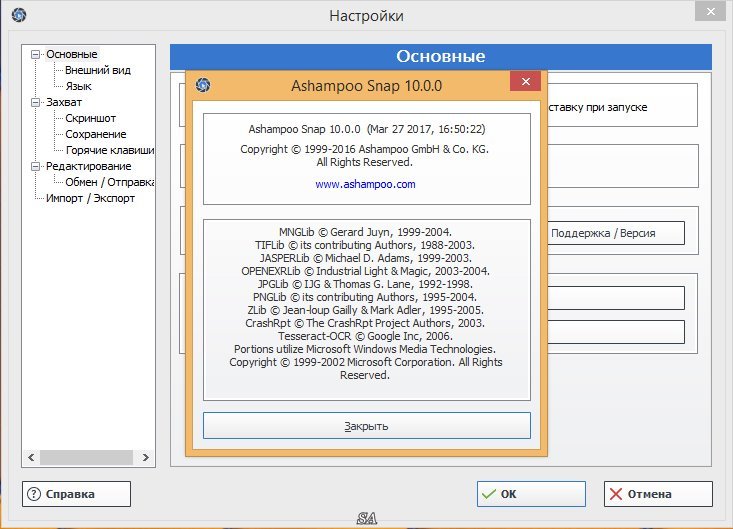
Task: Click the TIFLib credit line
Action: pos(365,245)
